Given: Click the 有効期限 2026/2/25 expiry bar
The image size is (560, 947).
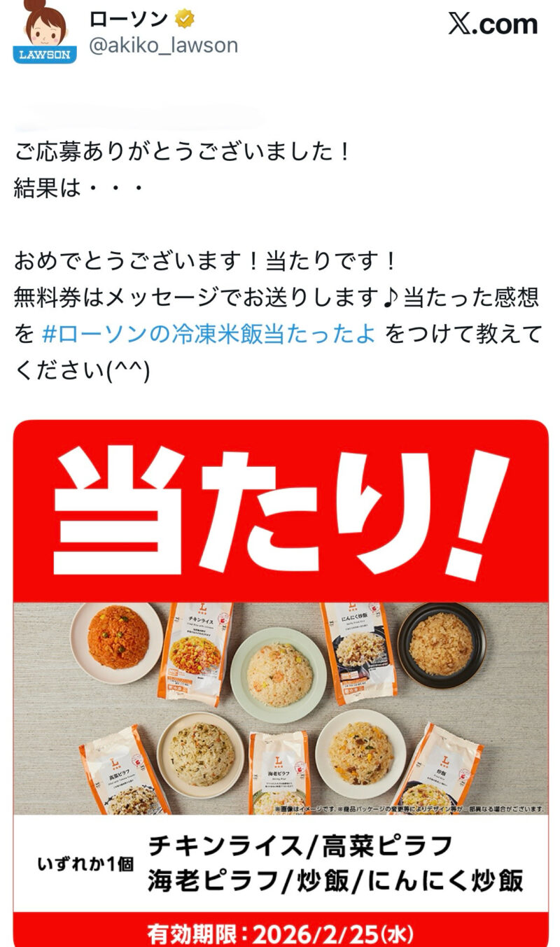Looking at the screenshot, I should coord(281,932).
